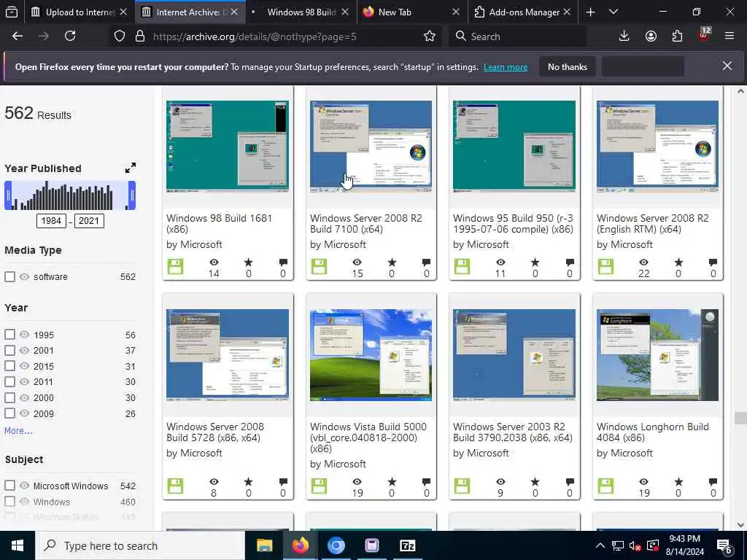The image size is (747, 560).
Task: Click the 2021 end year field
Action: click(x=88, y=220)
